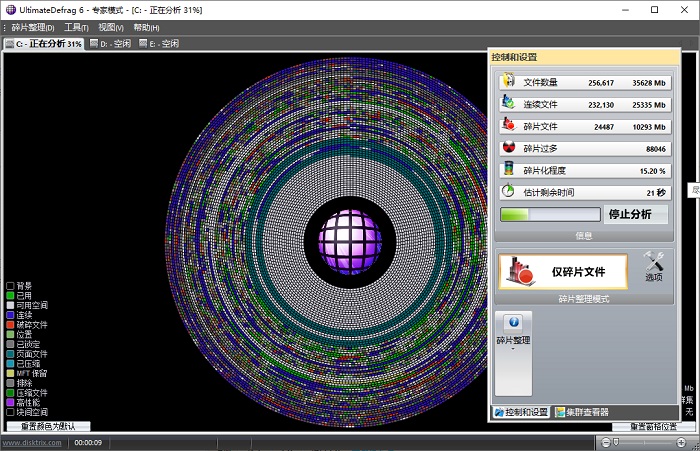Screen dimensions: 700x451
Task: Click the 页面文件 teal color swatch
Action: [x=10, y=354]
